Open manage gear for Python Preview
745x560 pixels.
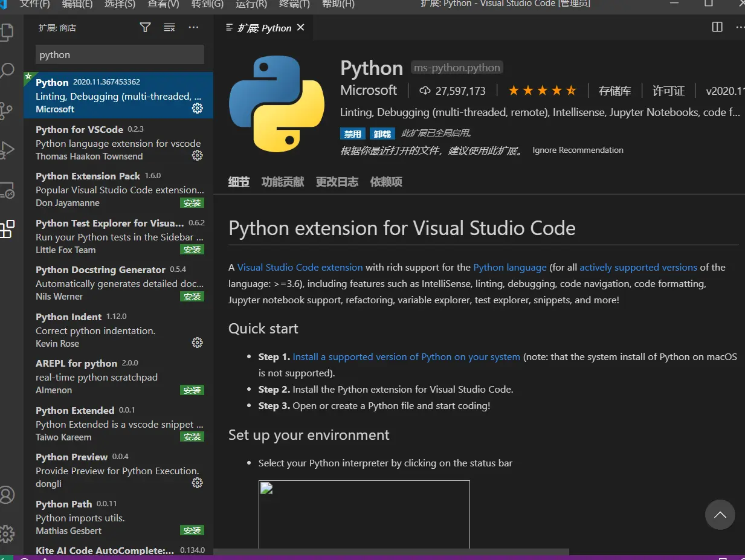[x=197, y=483]
